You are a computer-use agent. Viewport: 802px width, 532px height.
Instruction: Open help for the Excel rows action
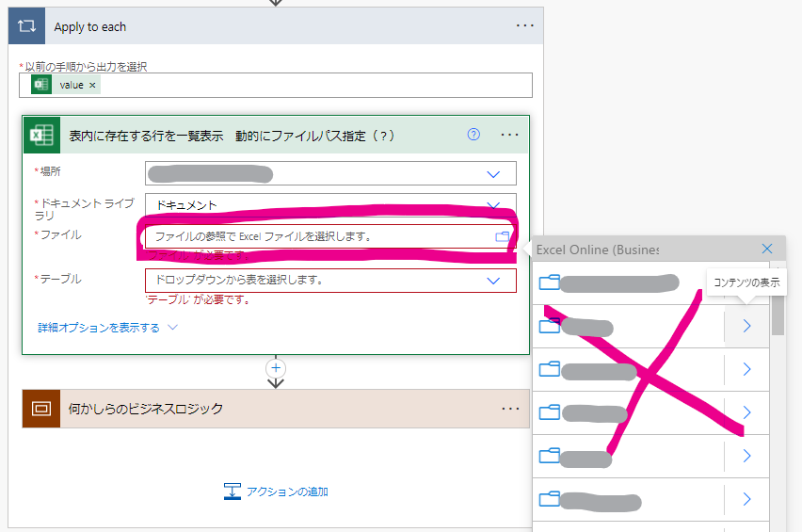tap(473, 135)
